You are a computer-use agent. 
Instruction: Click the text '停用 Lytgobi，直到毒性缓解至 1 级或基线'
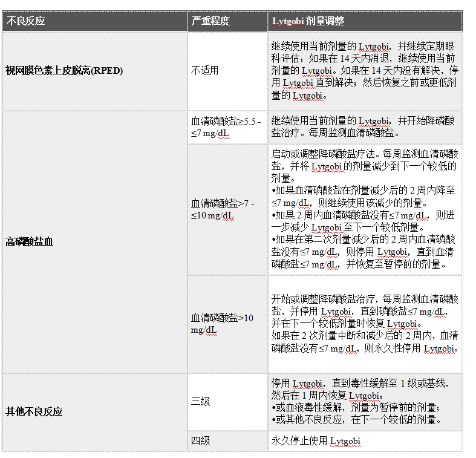358,384
